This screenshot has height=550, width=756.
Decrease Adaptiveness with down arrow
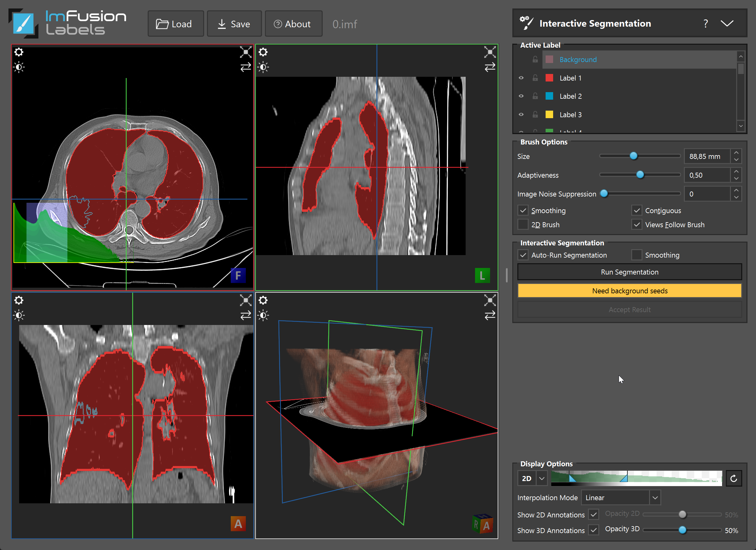pyautogui.click(x=736, y=179)
